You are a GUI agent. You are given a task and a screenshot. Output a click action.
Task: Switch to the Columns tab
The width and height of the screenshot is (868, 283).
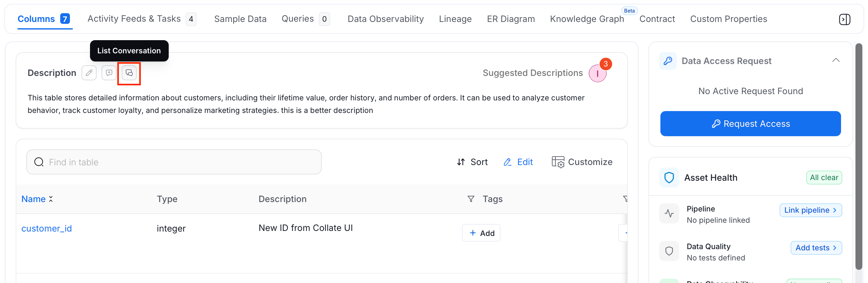click(45, 19)
